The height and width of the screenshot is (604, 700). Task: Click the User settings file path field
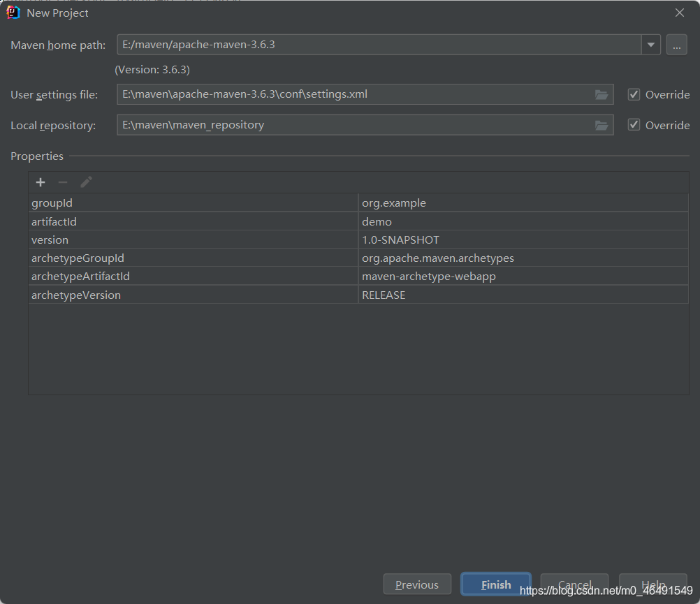click(x=365, y=94)
